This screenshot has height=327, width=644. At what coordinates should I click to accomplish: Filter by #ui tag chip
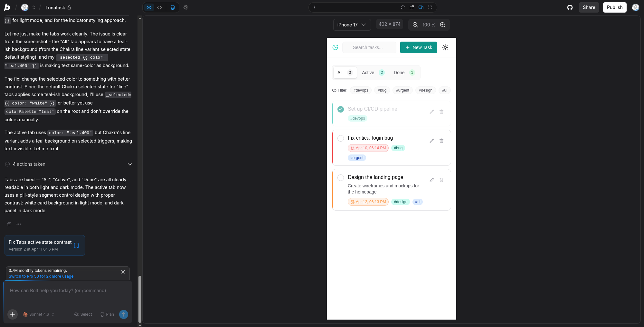click(444, 90)
